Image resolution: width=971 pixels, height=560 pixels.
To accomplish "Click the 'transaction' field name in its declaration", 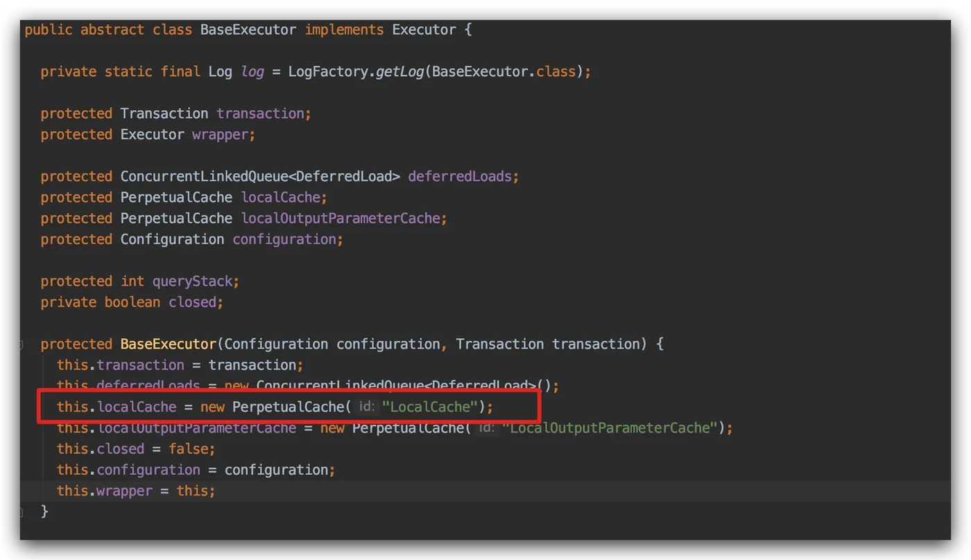I will [x=260, y=113].
